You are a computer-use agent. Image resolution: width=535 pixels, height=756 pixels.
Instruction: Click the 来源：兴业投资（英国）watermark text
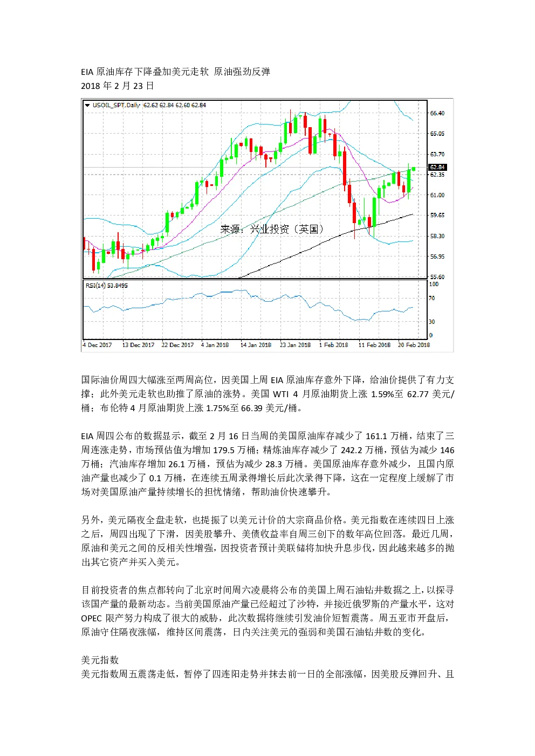(x=272, y=230)
